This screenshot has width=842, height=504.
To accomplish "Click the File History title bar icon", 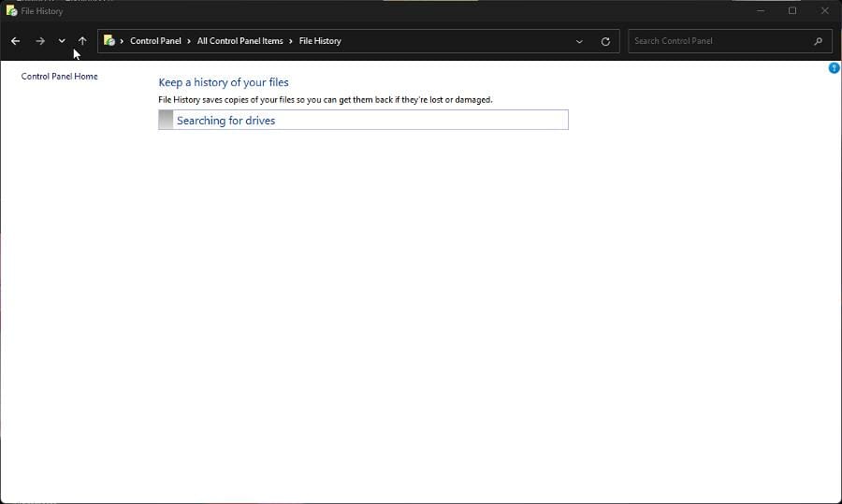I will [11, 10].
